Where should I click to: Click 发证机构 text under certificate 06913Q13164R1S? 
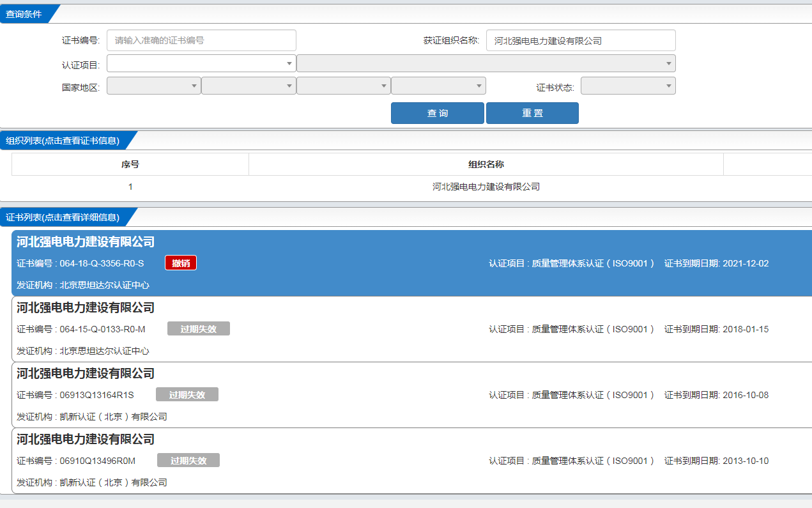pos(92,417)
